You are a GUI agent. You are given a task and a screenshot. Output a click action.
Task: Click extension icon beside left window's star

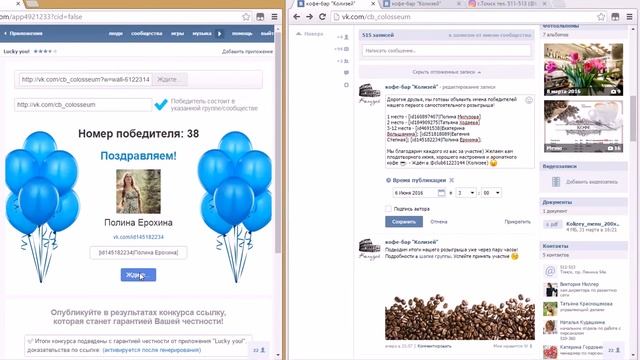(260, 17)
